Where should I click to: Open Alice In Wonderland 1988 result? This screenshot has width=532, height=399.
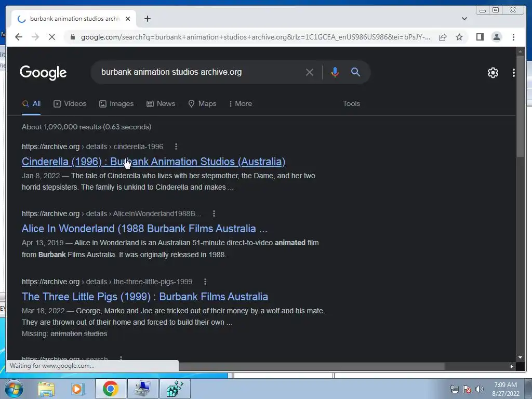[144, 229]
